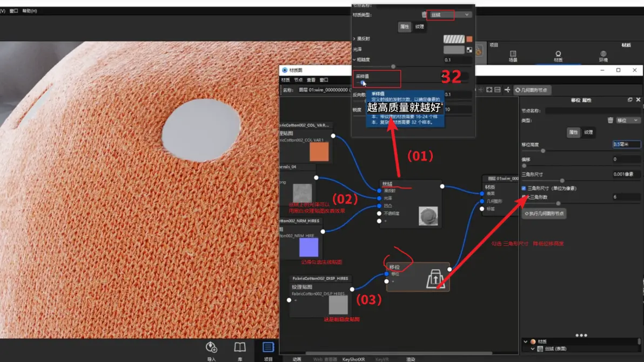Click the 最大三角形数 slider handle
The height and width of the screenshot is (362, 644).
tap(558, 203)
